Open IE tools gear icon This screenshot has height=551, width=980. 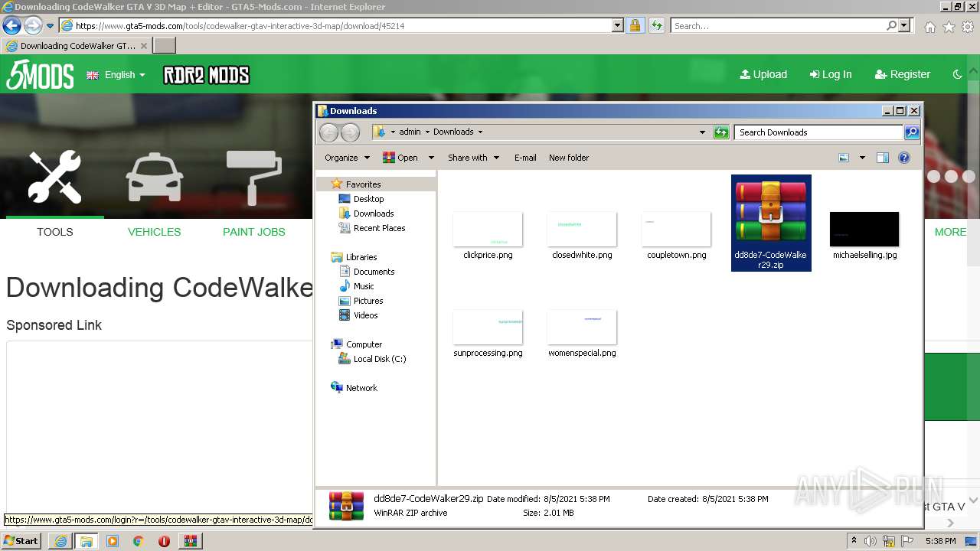tap(968, 26)
